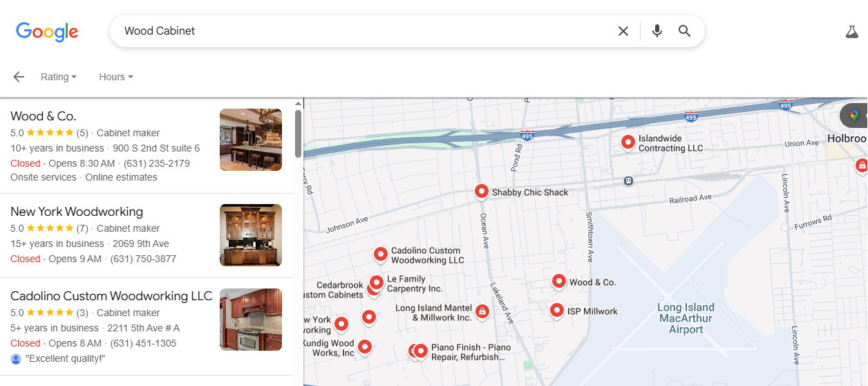View the Wood & Co. kitchen photo
This screenshot has height=386, width=868.
tap(251, 140)
